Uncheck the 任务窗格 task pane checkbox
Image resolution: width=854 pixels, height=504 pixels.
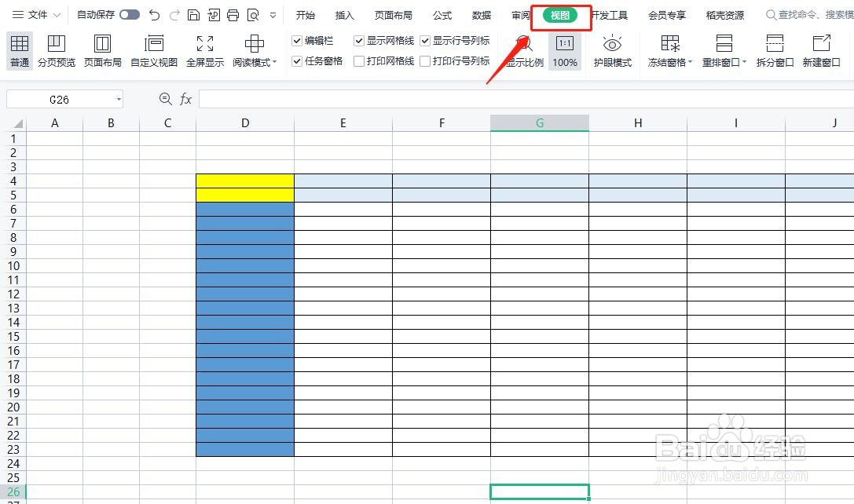[x=297, y=61]
